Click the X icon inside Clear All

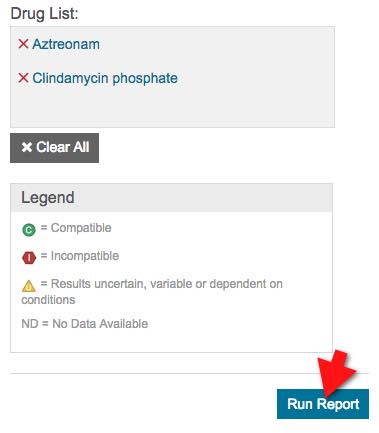coord(27,147)
